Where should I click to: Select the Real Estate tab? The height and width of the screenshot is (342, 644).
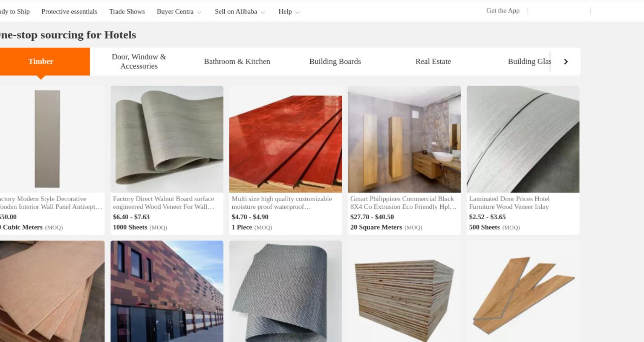point(433,62)
